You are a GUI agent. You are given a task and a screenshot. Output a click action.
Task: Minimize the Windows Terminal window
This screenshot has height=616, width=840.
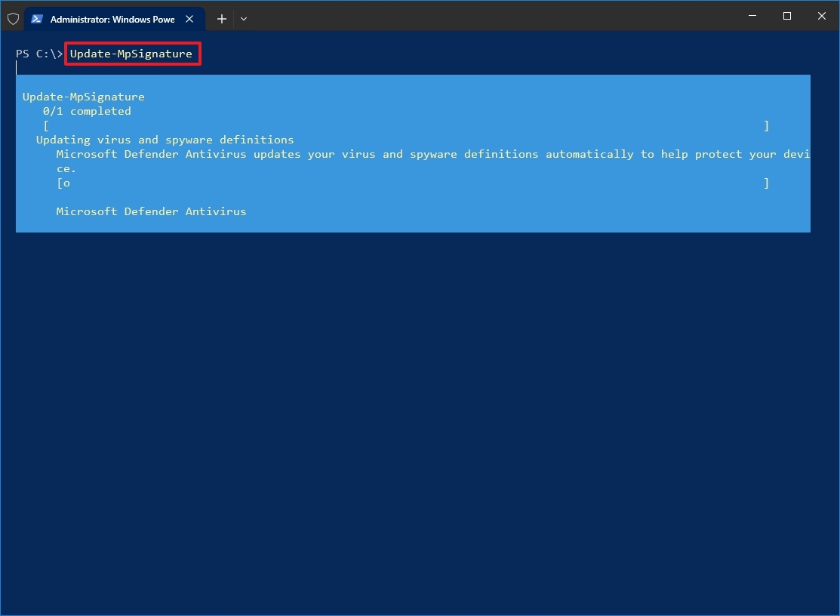[752, 16]
